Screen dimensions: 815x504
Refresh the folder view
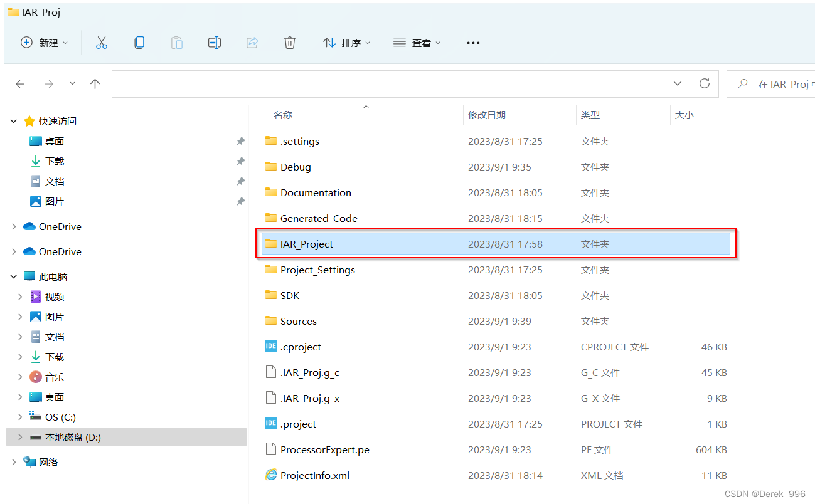pos(705,83)
